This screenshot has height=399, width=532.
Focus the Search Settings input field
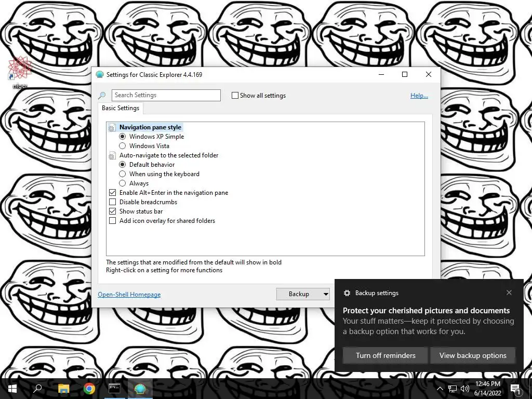click(x=166, y=96)
